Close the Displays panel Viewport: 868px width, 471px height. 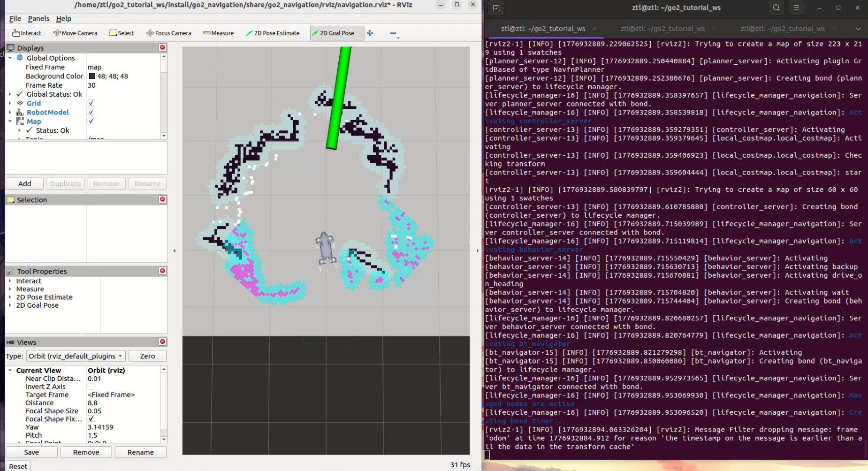pos(162,47)
